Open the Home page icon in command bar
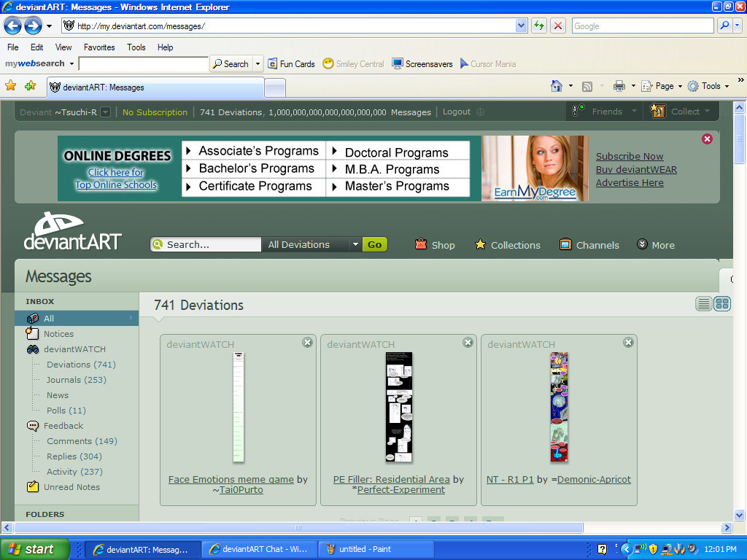The image size is (747, 560). [x=556, y=86]
